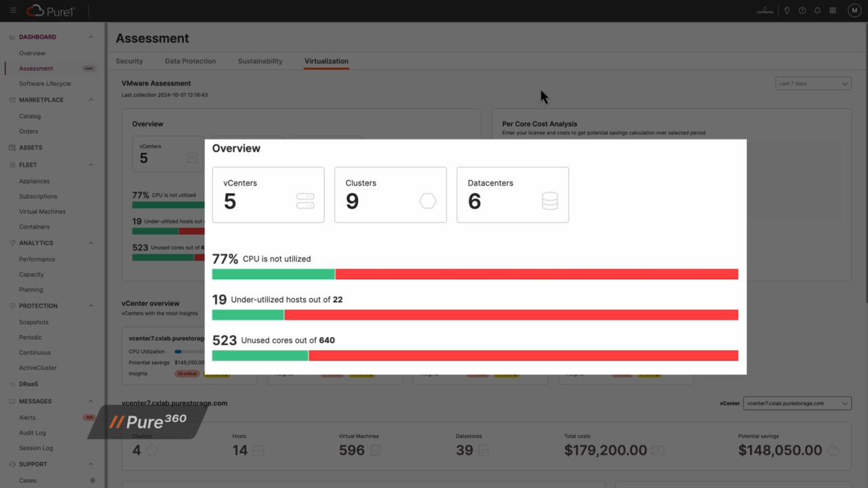The height and width of the screenshot is (488, 868).
Task: Collapse the Fleet sidebar section chevron
Action: point(91,165)
